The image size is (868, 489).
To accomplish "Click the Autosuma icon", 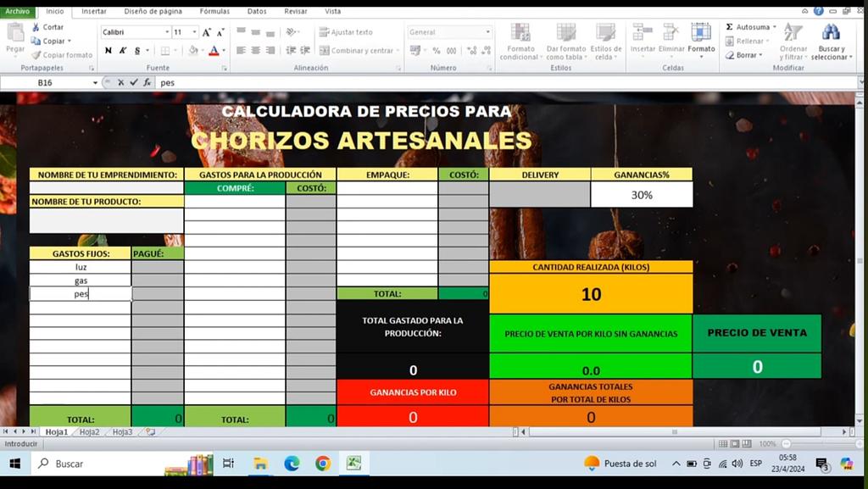I will (727, 27).
